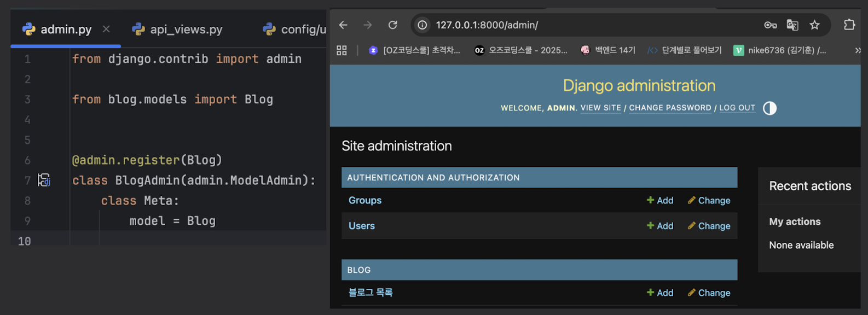Screen dimensions: 868x315
Task: Open the apps grid in bookmarks bar
Action: click(x=342, y=50)
